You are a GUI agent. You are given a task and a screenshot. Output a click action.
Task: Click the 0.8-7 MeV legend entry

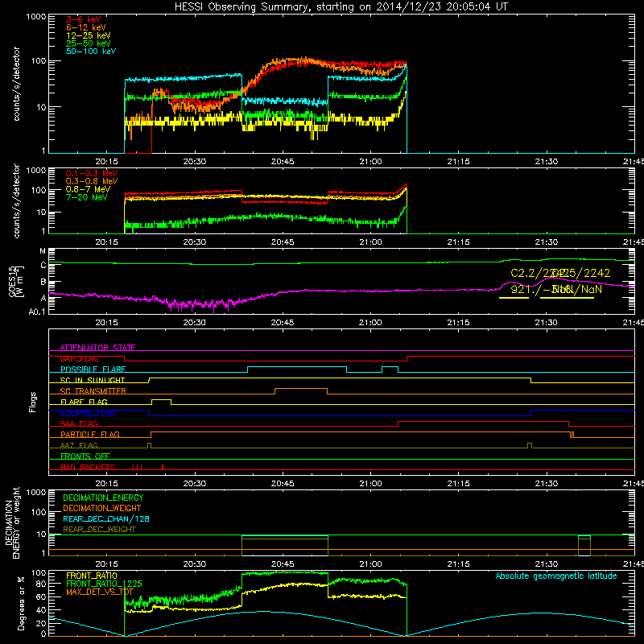pyautogui.click(x=88, y=189)
